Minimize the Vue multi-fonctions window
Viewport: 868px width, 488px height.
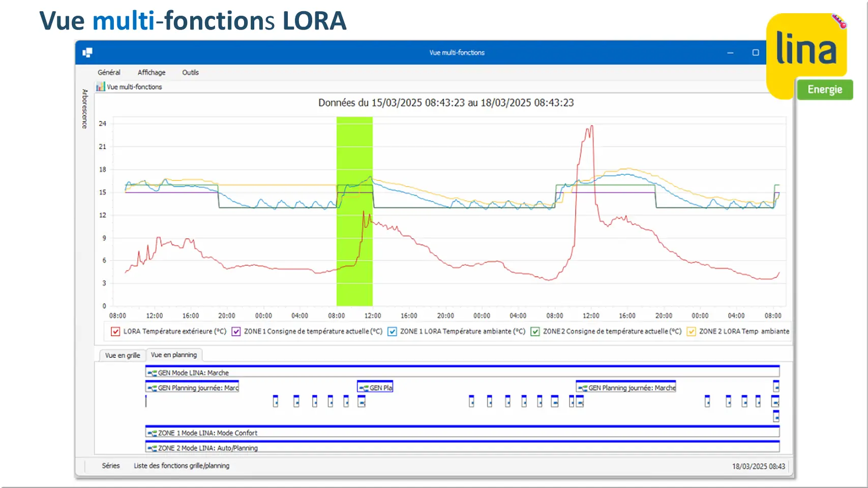coord(730,52)
